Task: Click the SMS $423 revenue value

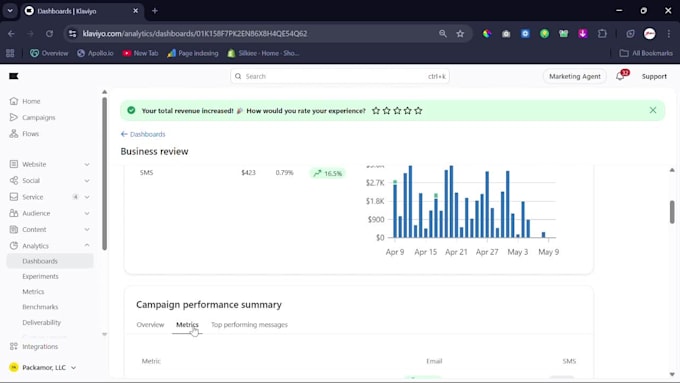Action: click(248, 173)
